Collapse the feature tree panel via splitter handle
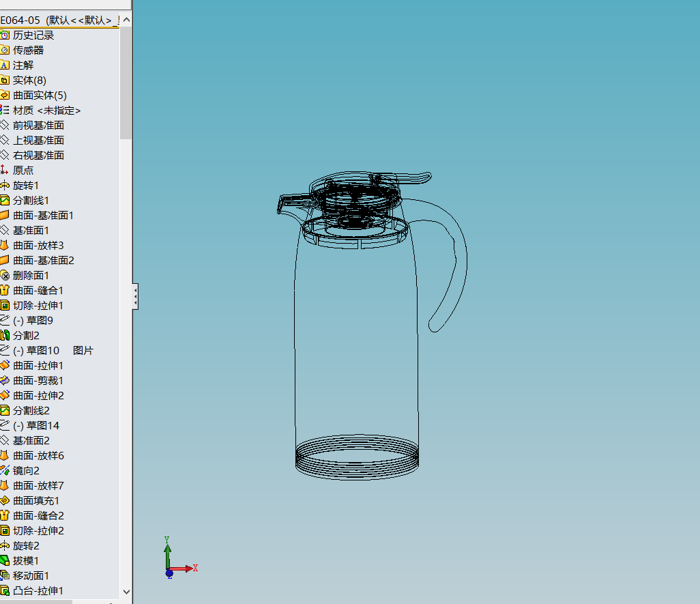 pyautogui.click(x=135, y=296)
